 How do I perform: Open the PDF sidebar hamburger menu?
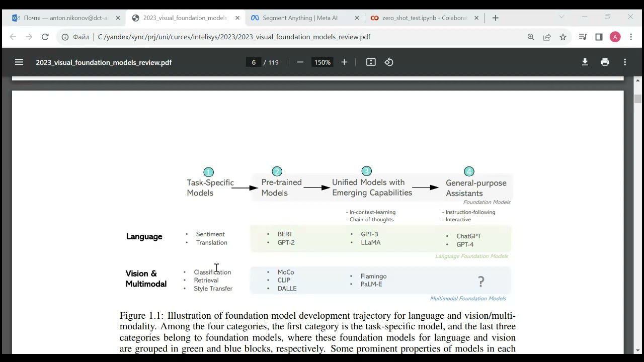tap(19, 62)
